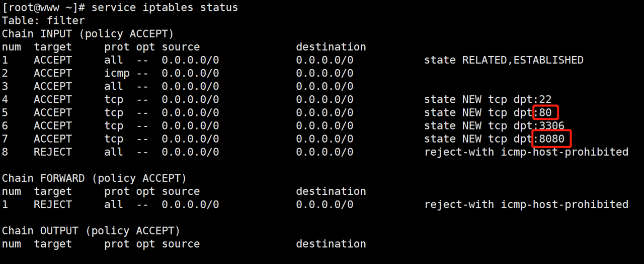
Task: Click source 0.0.0.0/0 of INPUT rule 2
Action: click(190, 73)
